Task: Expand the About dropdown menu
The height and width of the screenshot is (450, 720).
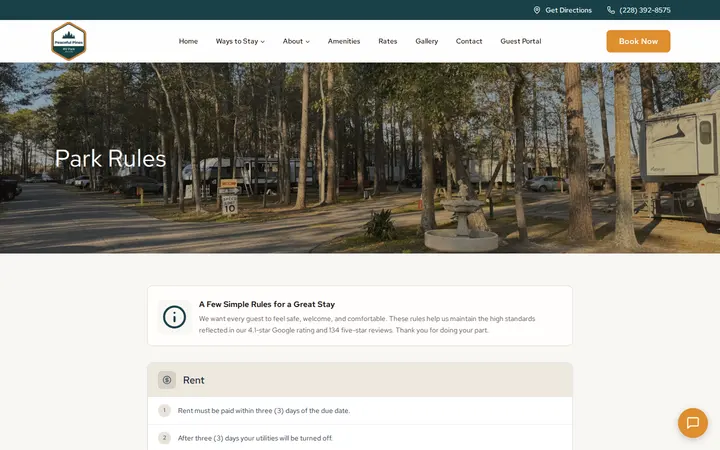Action: click(x=296, y=41)
